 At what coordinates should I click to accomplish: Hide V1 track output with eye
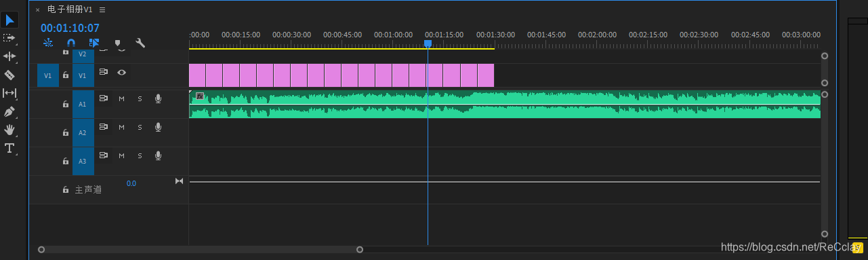[121, 72]
